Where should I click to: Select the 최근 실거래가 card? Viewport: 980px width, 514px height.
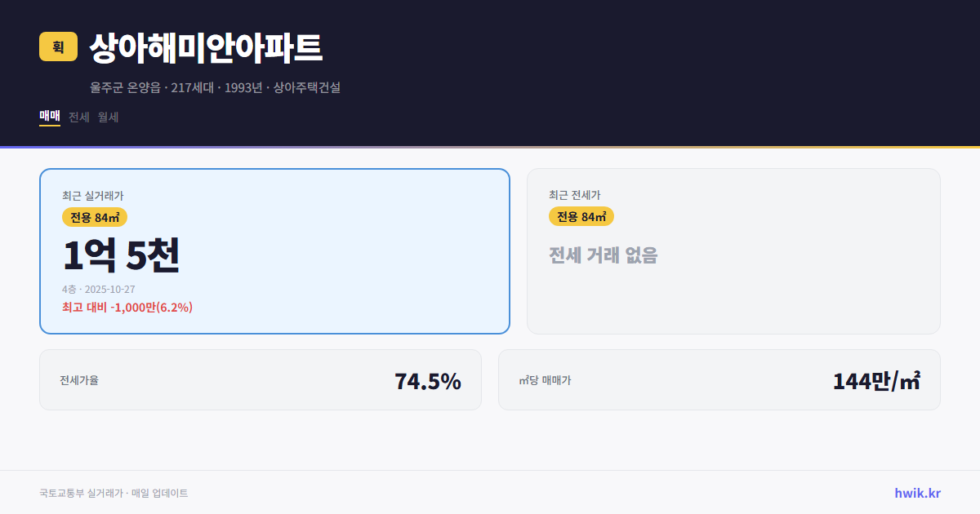(274, 250)
